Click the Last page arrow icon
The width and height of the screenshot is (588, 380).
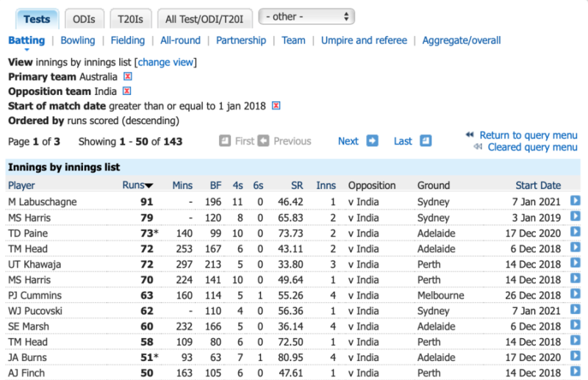pyautogui.click(x=426, y=141)
